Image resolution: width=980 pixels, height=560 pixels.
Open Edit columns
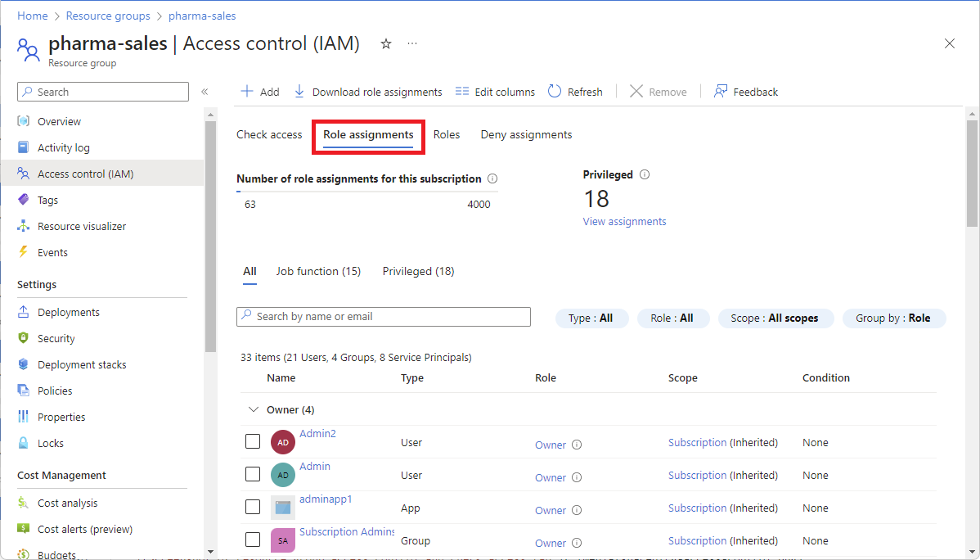tap(495, 92)
